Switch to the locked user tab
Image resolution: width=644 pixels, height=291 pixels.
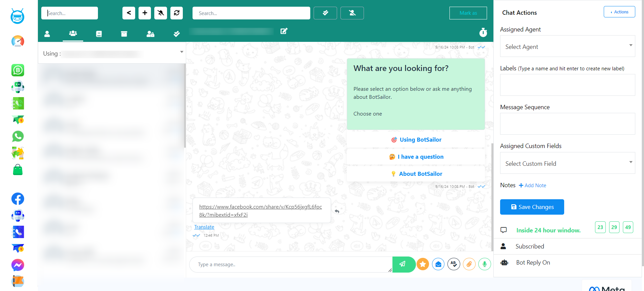150,34
